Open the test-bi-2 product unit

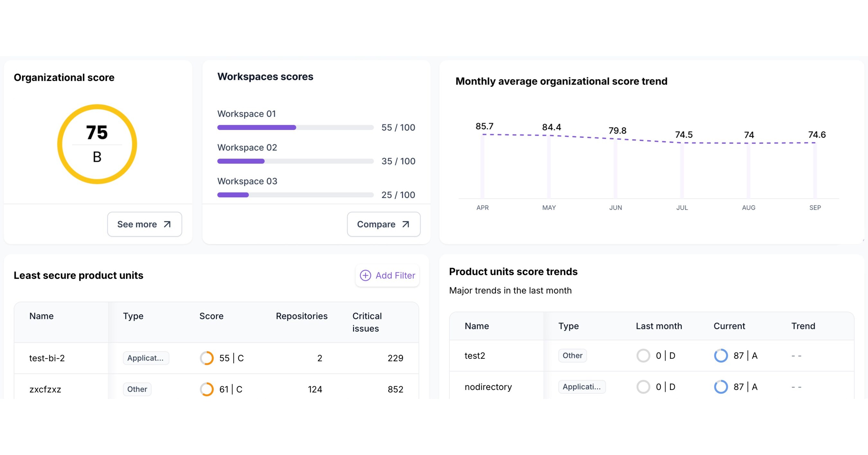(47, 358)
